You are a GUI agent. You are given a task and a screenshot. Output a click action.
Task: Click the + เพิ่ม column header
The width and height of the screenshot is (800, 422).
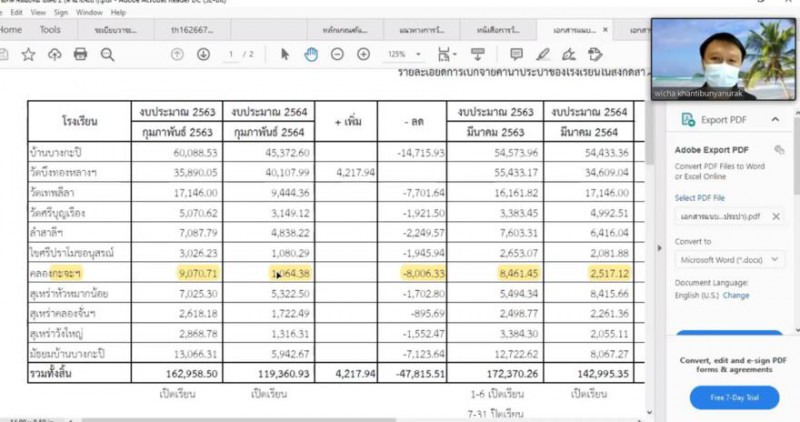348,122
